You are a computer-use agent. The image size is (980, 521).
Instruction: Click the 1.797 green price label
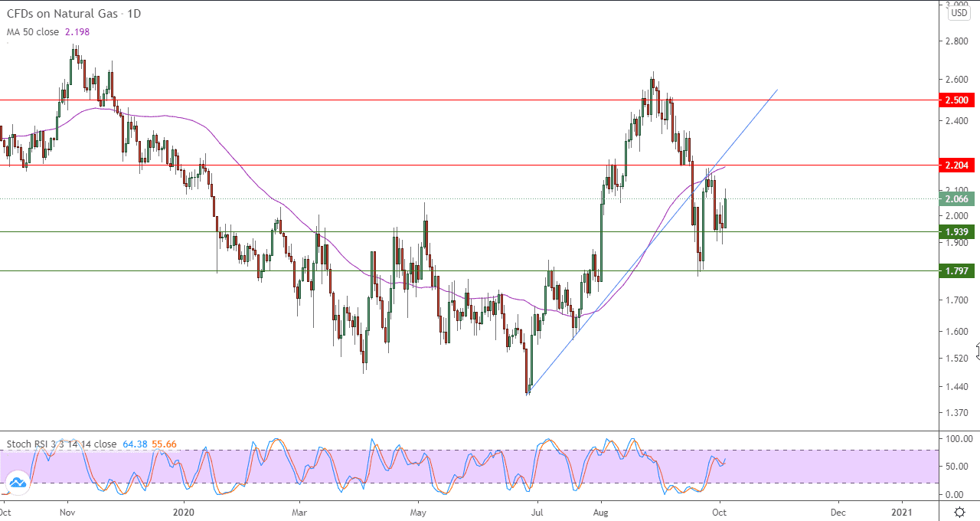[956, 270]
